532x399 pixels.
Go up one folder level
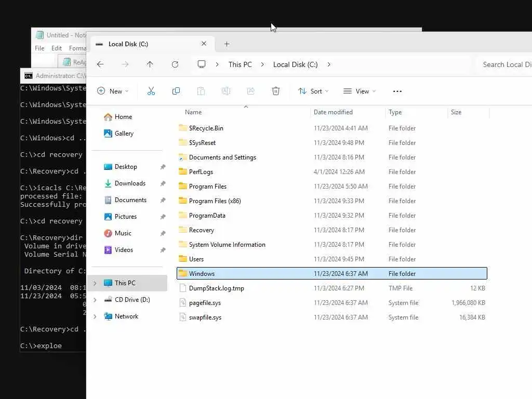click(150, 64)
